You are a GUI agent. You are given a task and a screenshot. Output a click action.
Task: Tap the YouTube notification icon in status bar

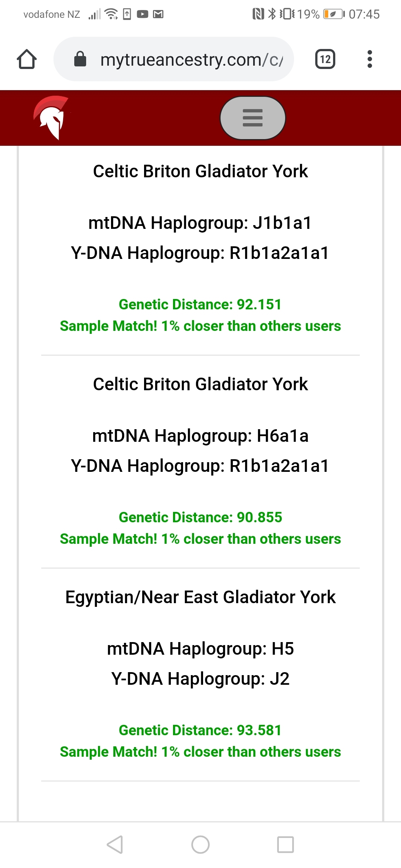[143, 14]
